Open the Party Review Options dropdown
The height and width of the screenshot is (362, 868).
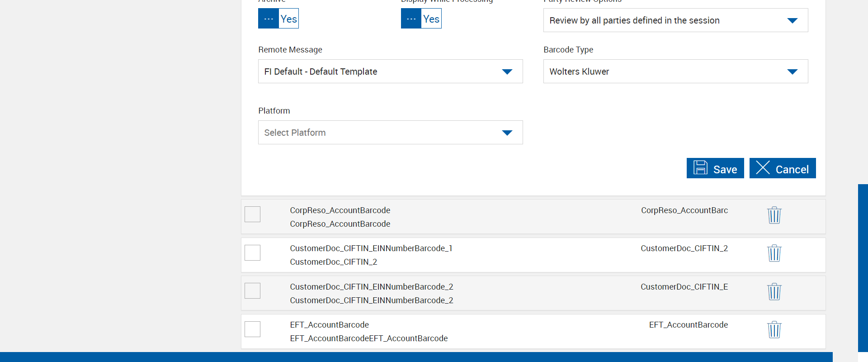675,20
